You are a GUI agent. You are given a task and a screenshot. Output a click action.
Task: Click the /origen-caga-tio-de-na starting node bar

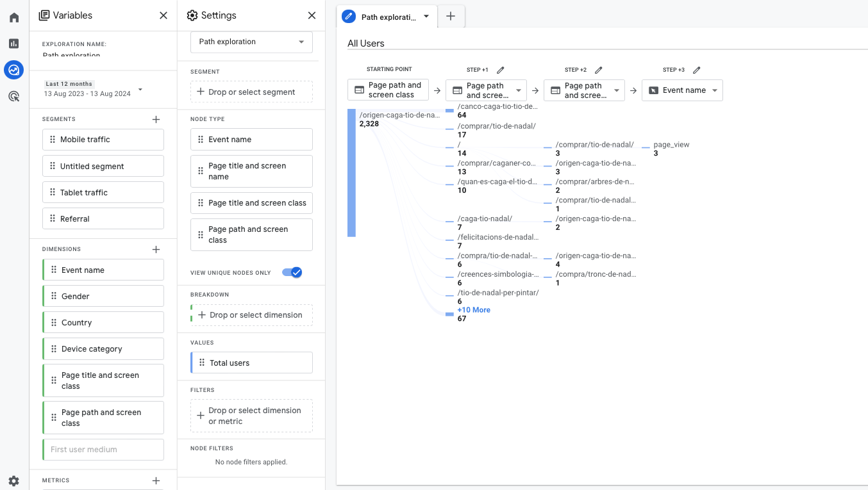(351, 173)
